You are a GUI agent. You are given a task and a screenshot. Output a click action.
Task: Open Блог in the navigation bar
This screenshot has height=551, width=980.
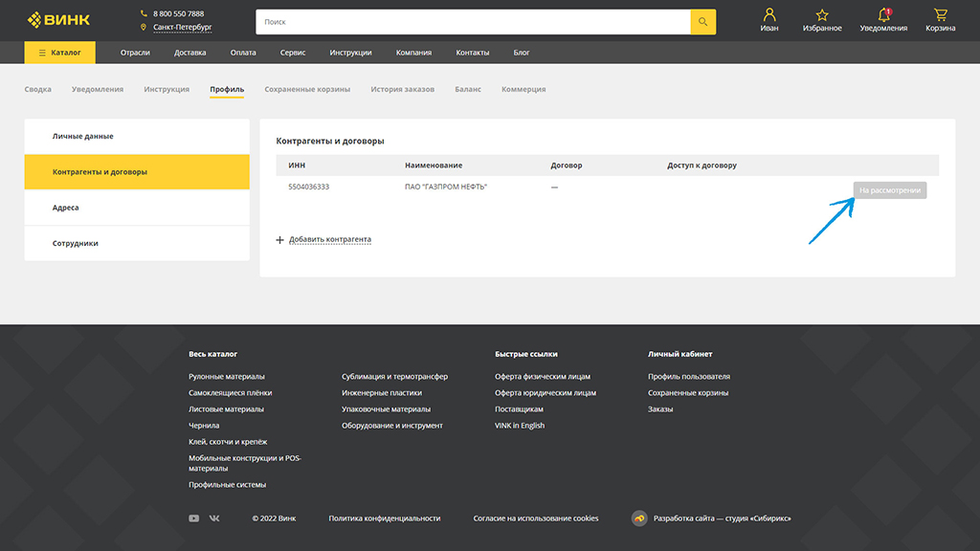[x=522, y=53]
